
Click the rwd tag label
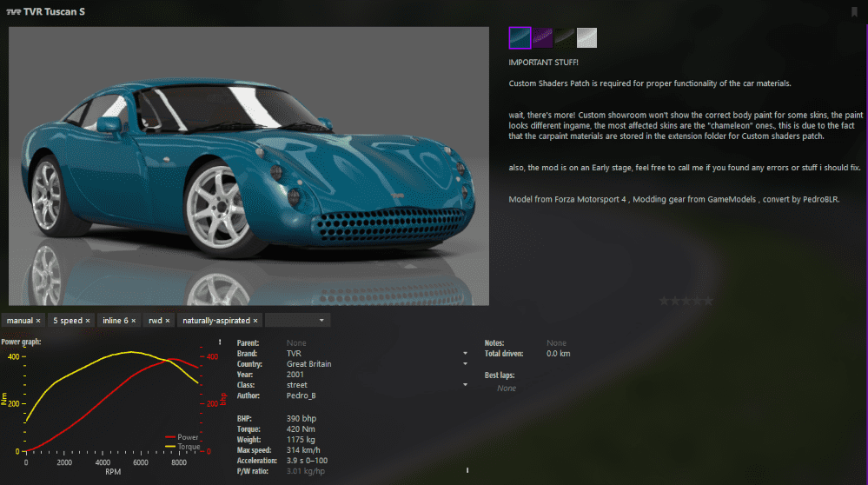pos(156,321)
